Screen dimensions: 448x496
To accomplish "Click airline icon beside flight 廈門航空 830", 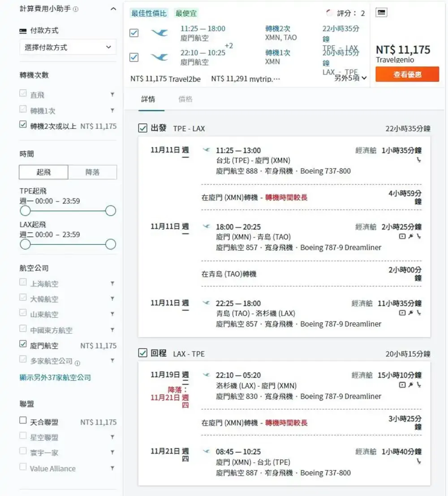I will point(207,375).
